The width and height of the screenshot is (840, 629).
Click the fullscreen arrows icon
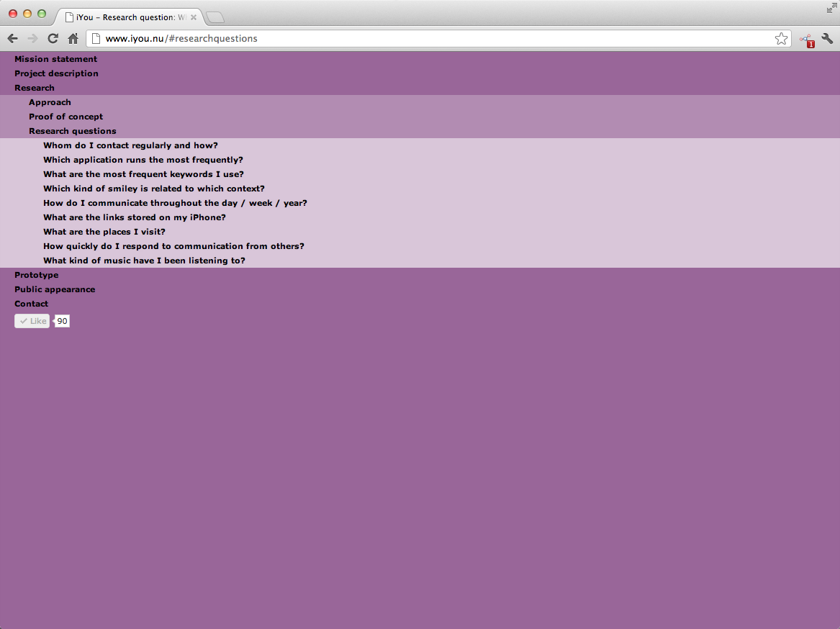[x=832, y=8]
